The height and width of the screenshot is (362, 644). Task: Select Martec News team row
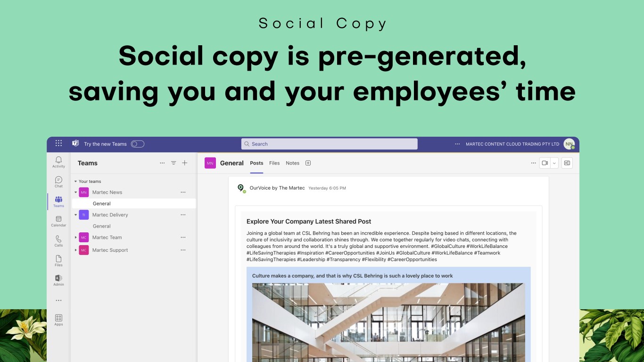[x=134, y=192]
